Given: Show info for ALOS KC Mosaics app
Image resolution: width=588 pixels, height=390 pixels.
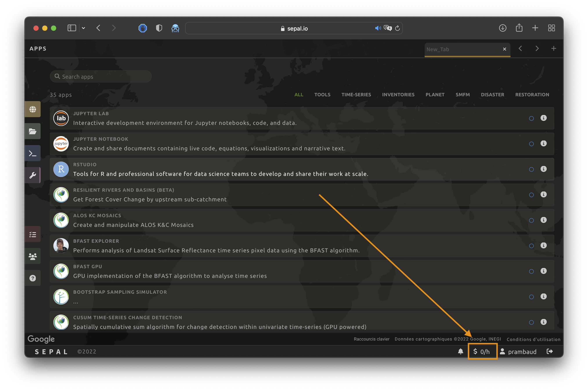Looking at the screenshot, I should 543,220.
